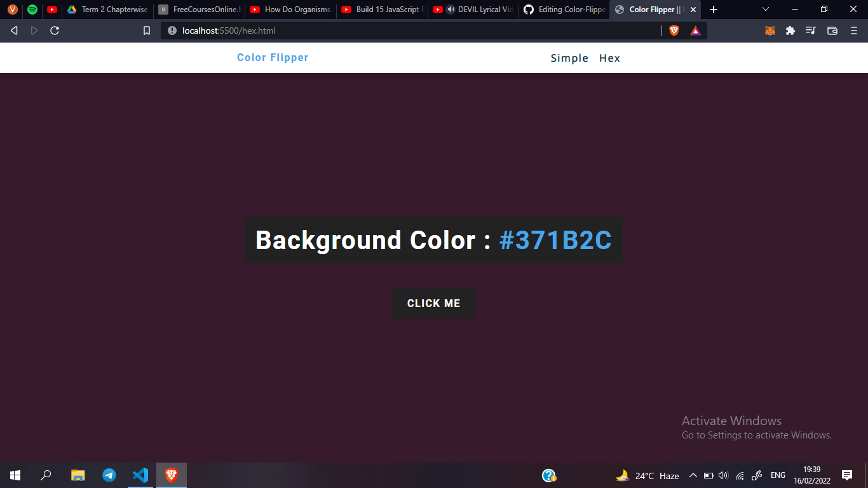Open MetaMask fox extension
868x488 pixels.
[770, 30]
